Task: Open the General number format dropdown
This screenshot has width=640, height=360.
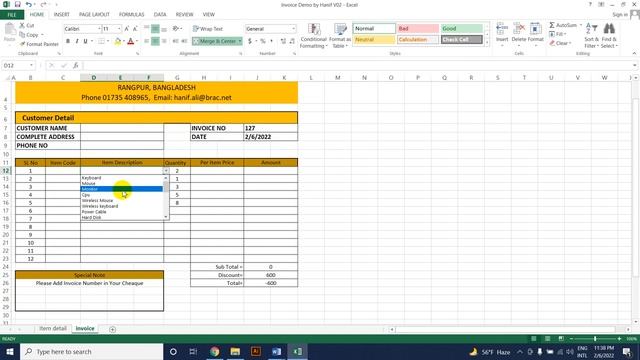Action: pos(293,29)
